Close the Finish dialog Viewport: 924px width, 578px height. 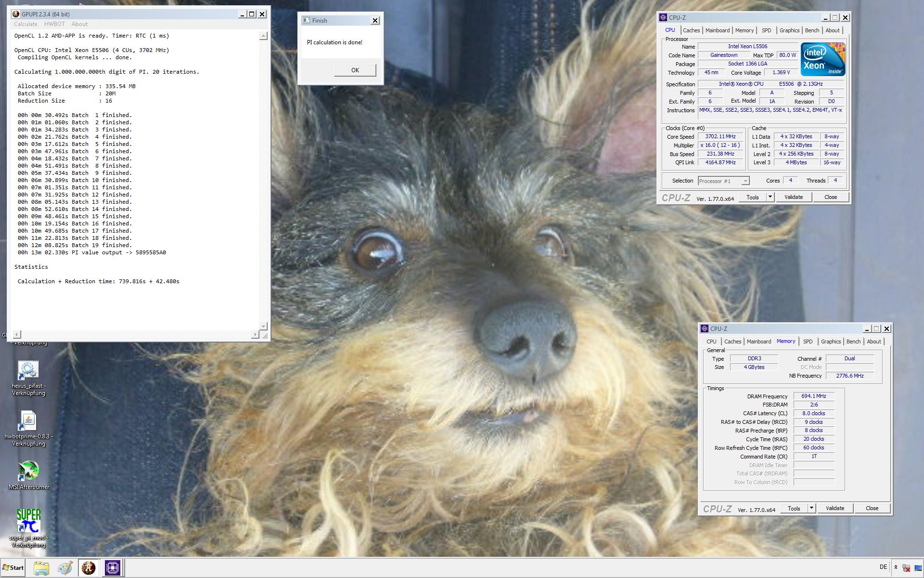(375, 21)
